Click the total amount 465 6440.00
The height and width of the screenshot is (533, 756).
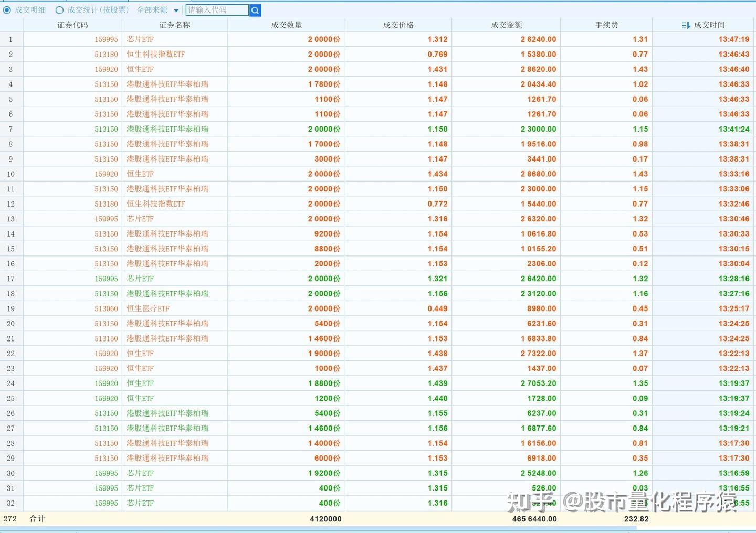534,519
